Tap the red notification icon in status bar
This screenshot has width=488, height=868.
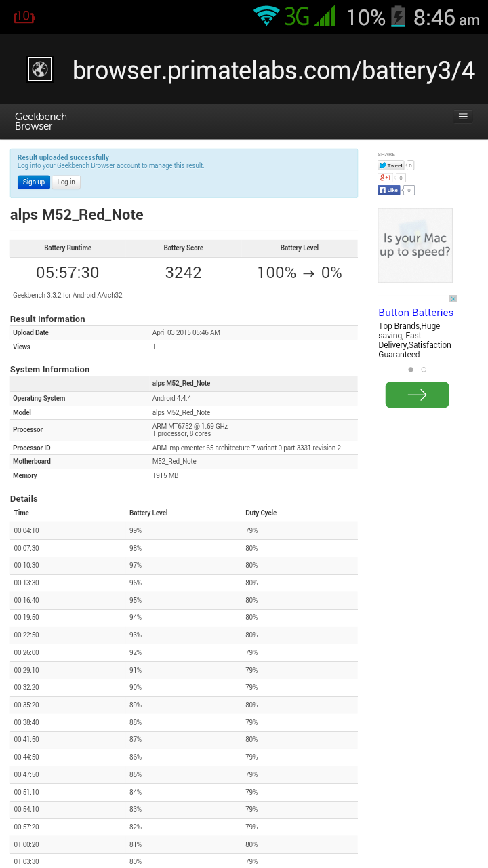(x=24, y=16)
